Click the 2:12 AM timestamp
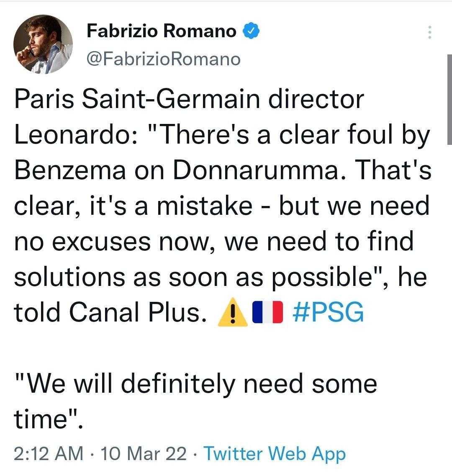 [x=49, y=453]
